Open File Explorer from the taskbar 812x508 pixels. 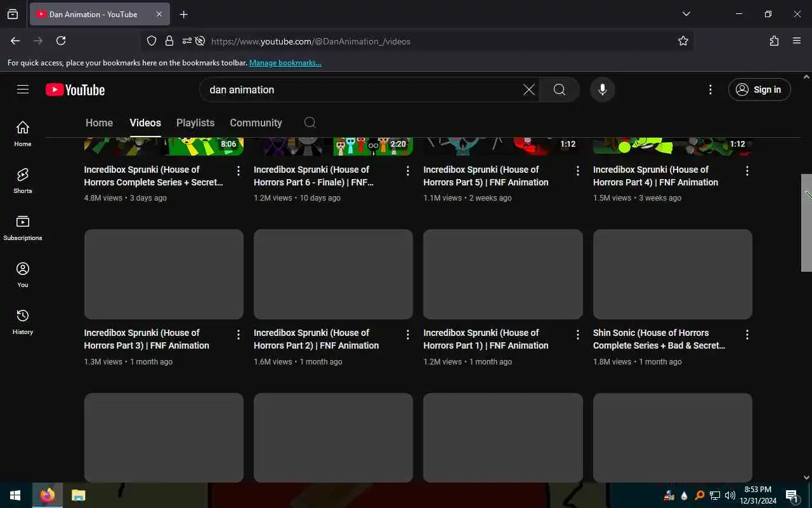(78, 495)
